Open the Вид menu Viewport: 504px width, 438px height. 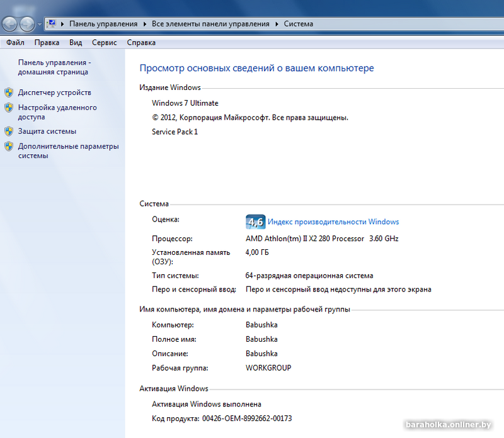point(76,42)
